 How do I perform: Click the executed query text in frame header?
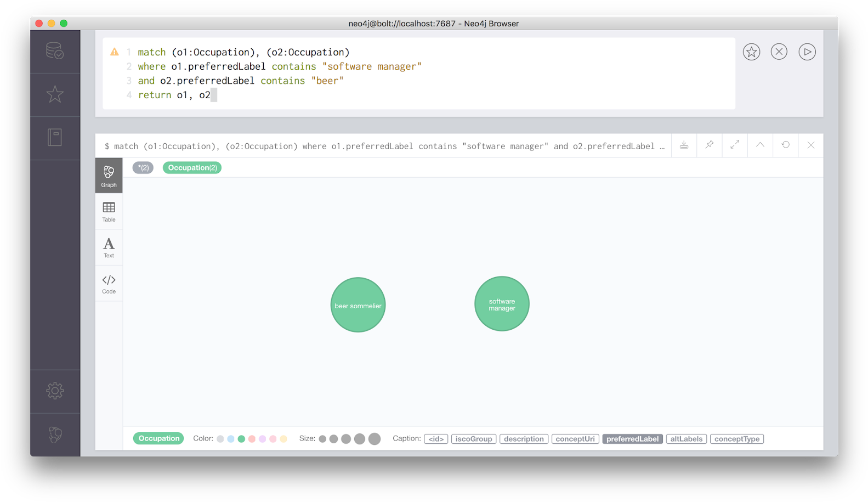click(384, 146)
